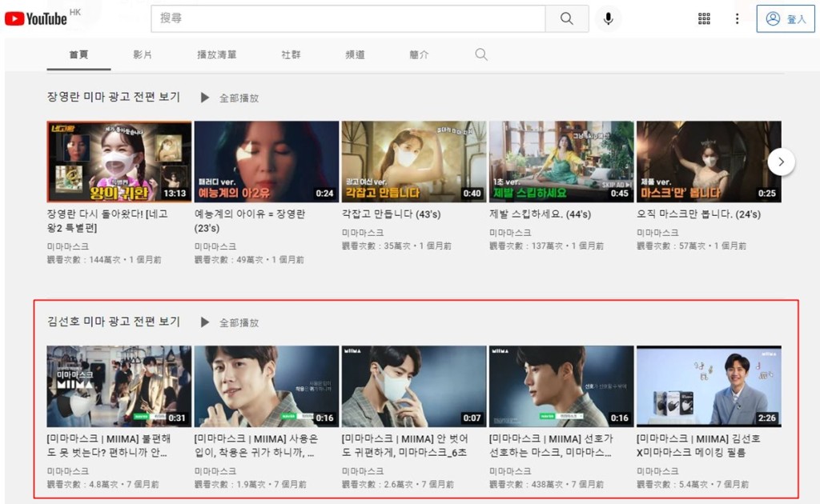Click channel 미마마스크 under 4.8萬 views video
The image size is (820, 504).
pyautogui.click(x=67, y=471)
